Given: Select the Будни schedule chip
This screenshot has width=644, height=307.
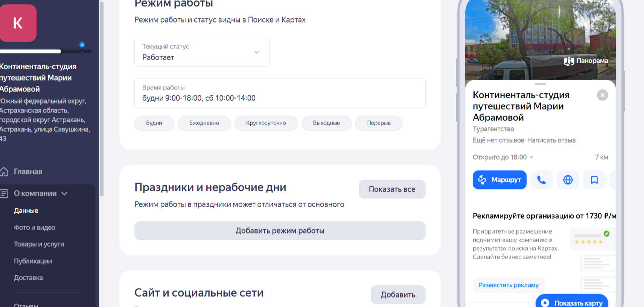Looking at the screenshot, I should pyautogui.click(x=154, y=123).
